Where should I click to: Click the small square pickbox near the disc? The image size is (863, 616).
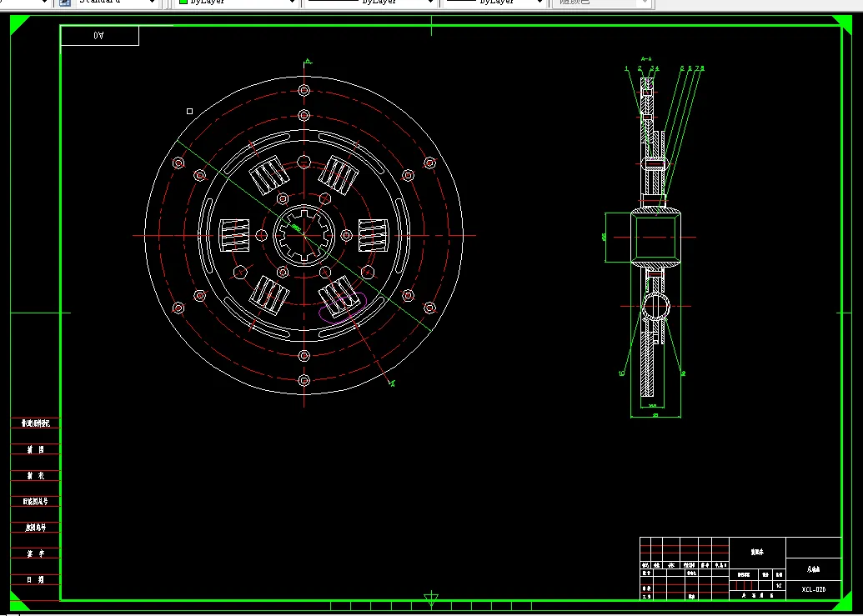click(190, 111)
